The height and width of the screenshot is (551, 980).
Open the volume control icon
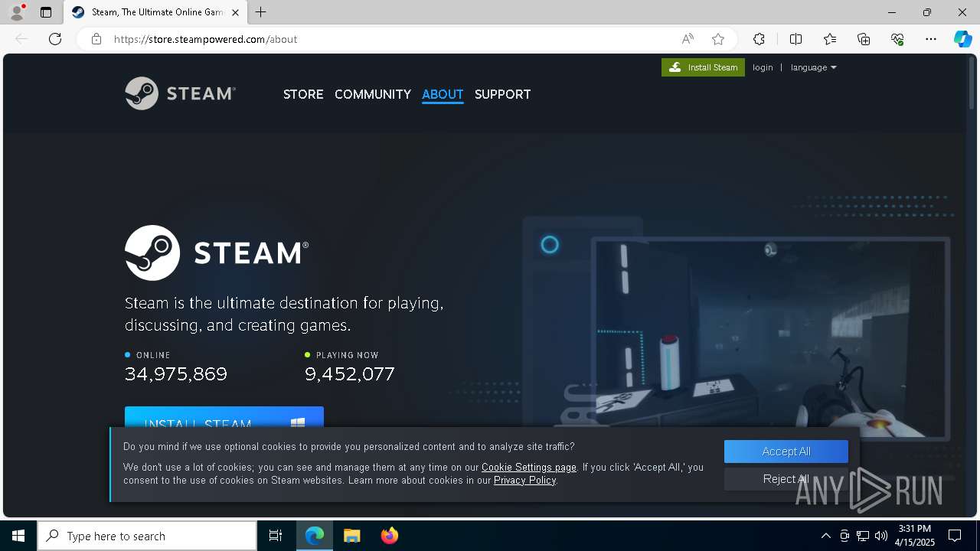pos(880,536)
